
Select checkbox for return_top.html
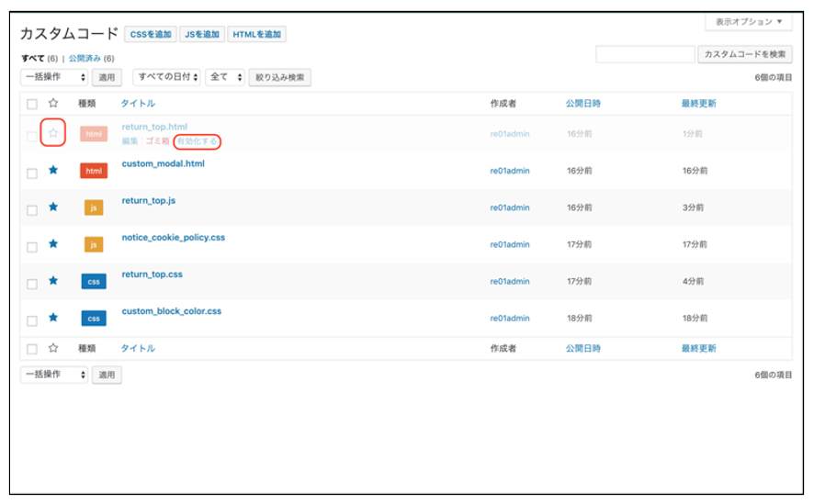(32, 137)
